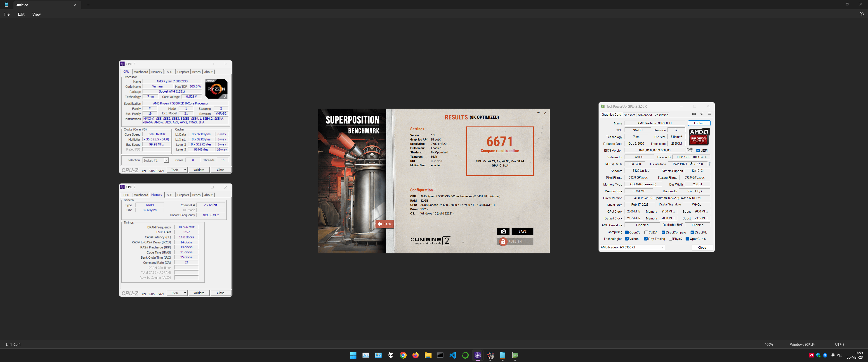Expand Tools dropdown arrow in bottom CPU-Z

coord(185,293)
